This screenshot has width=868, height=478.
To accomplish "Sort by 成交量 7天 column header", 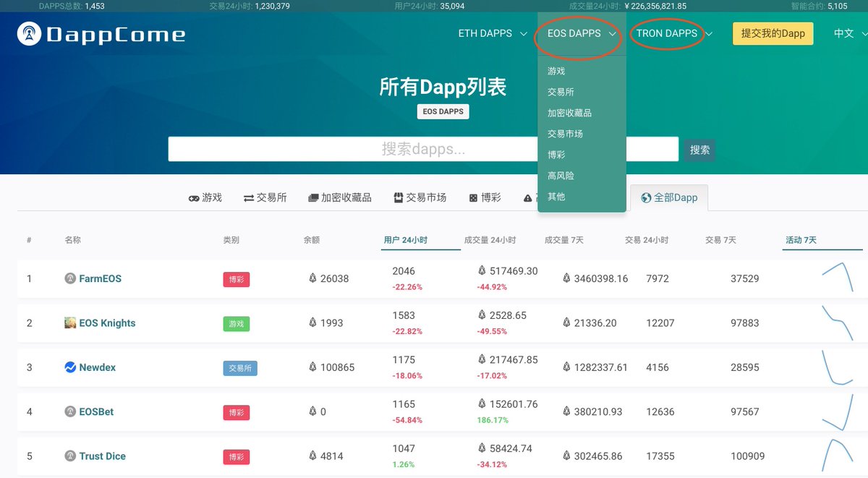I will (564, 240).
